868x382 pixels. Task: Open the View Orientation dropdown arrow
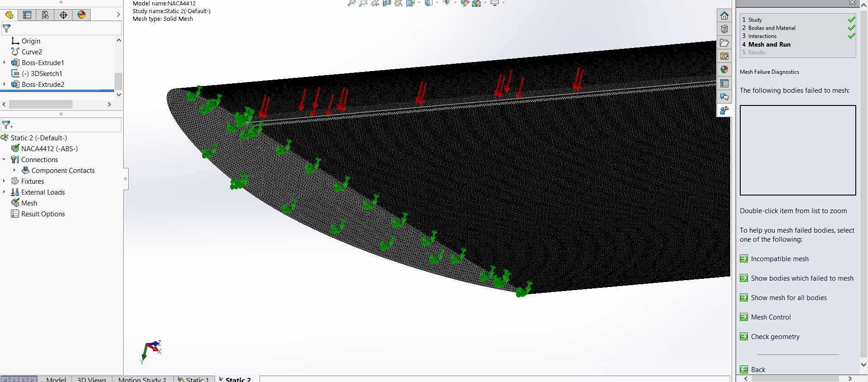(419, 3)
